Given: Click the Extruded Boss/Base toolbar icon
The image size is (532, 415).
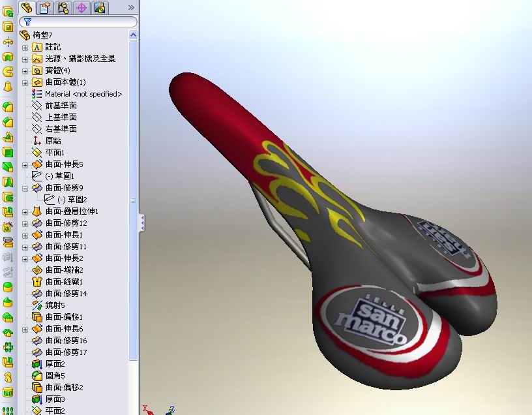Looking at the screenshot, I should [8, 12].
